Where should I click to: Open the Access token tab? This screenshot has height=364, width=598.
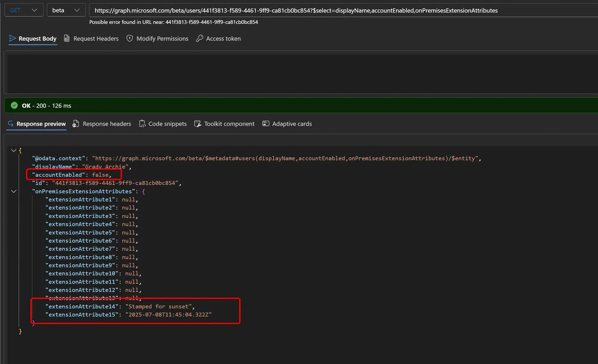[x=218, y=38]
